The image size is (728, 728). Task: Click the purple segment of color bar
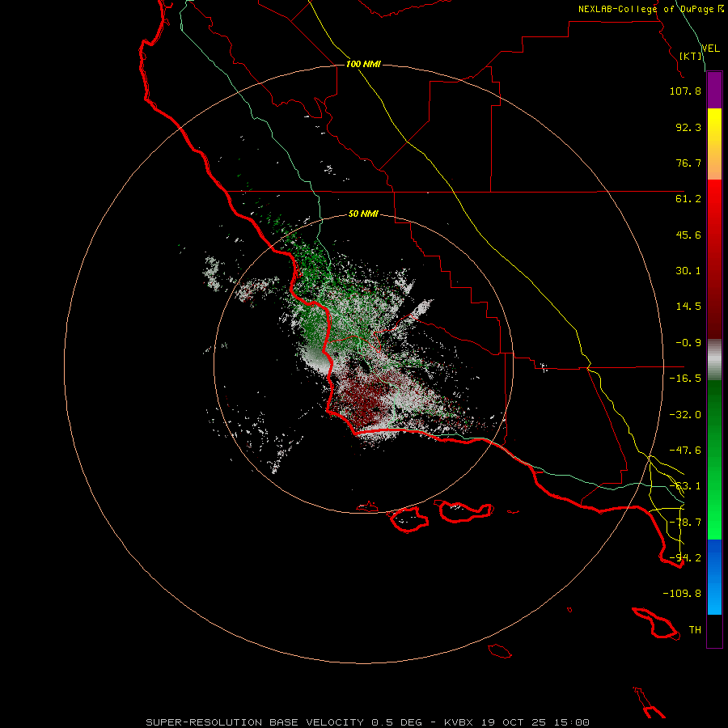point(714,91)
